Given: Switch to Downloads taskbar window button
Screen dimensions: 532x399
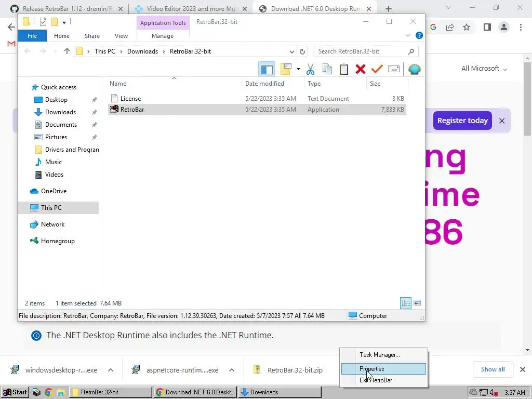Looking at the screenshot, I should (280, 392).
